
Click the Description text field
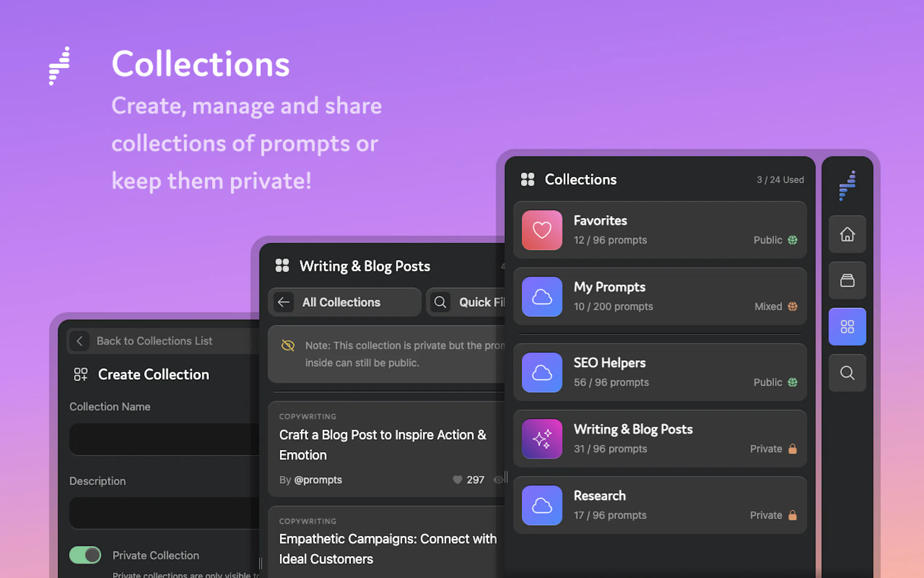coord(164,513)
